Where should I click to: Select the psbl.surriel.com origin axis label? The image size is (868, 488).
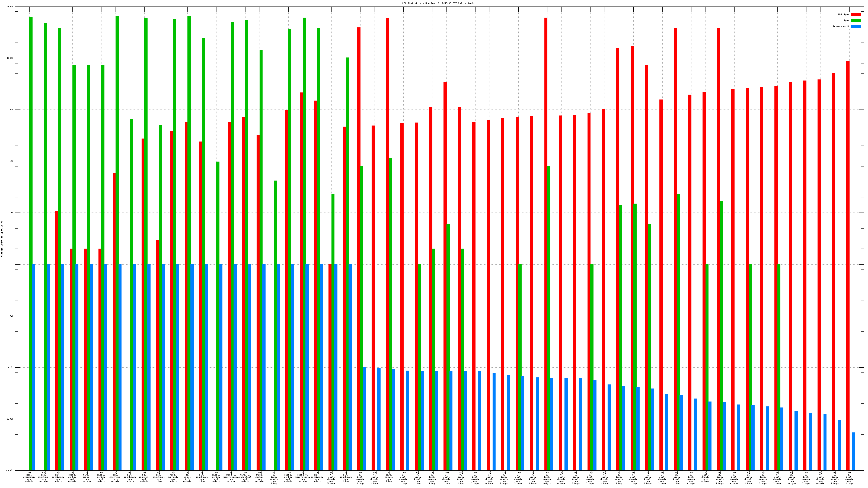pos(173,477)
